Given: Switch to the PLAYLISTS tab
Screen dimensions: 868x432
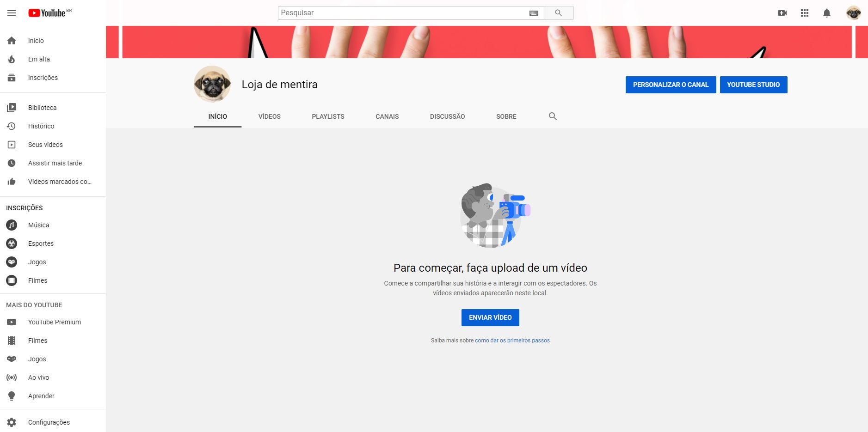Looking at the screenshot, I should tap(328, 116).
